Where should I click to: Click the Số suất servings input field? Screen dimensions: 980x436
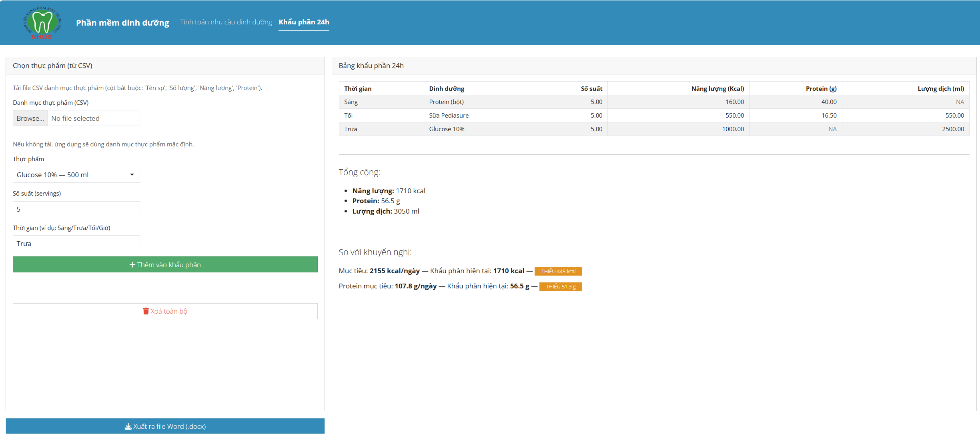[76, 209]
